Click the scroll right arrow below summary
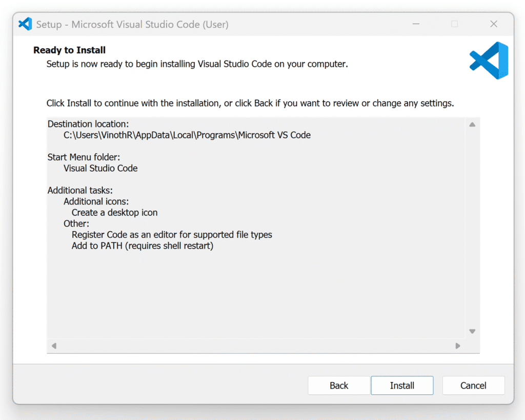Image resolution: width=525 pixels, height=420 pixels. (458, 346)
